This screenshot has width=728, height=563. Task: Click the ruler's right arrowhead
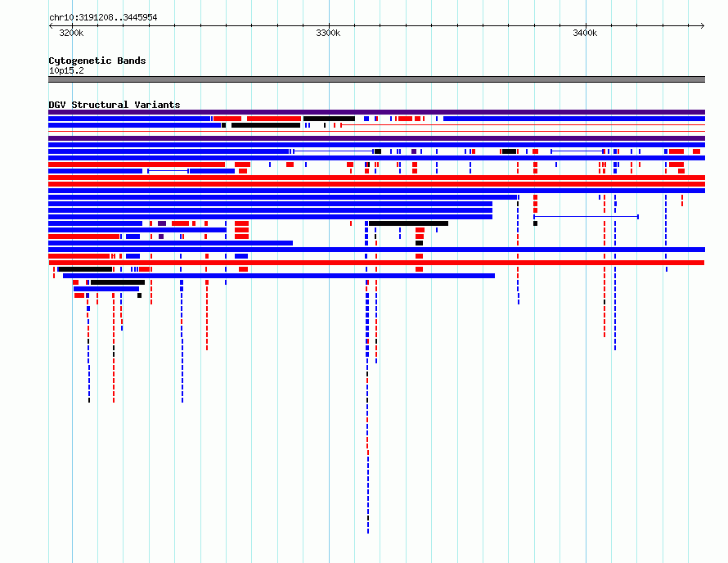(x=703, y=26)
